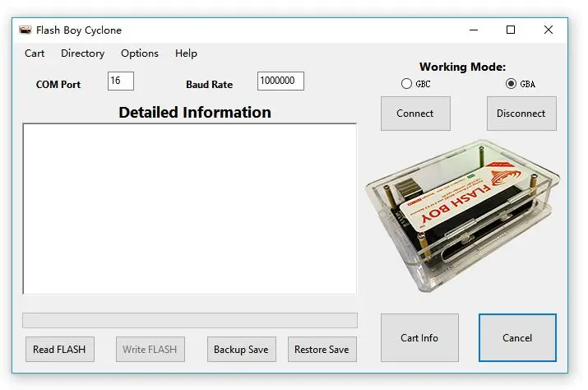The image size is (588, 390).
Task: Click the progress bar above Read FLASH
Action: point(189,320)
